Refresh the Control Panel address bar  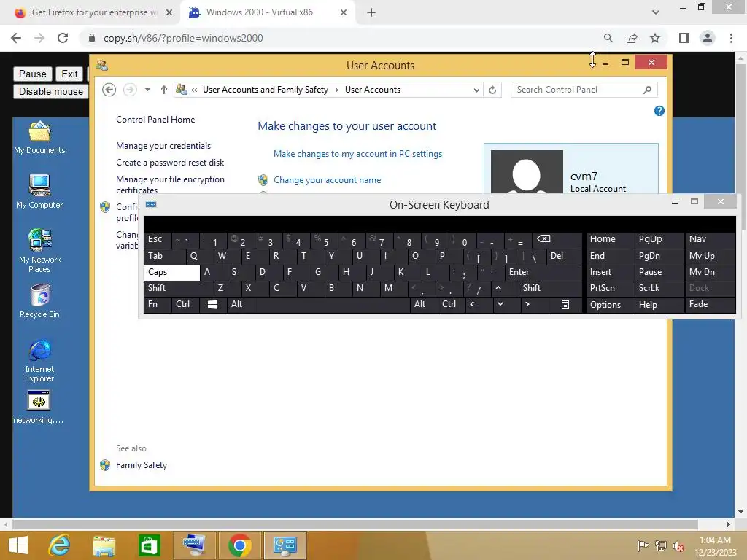click(x=492, y=90)
